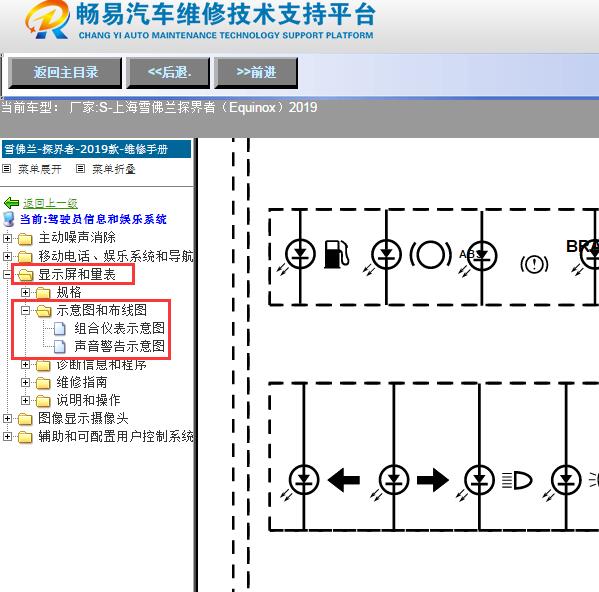
Task: Click folder icon beside 规格
Action: [x=43, y=293]
